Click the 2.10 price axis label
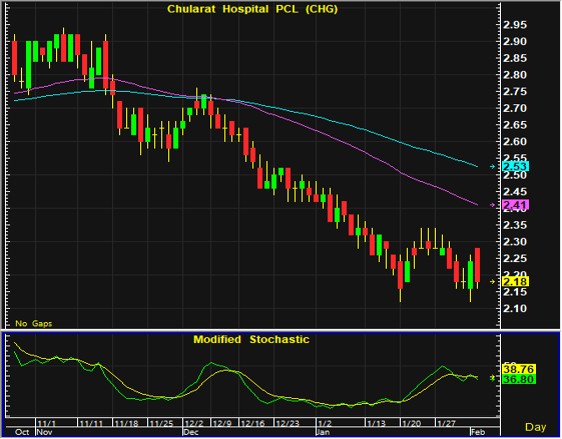 click(515, 309)
